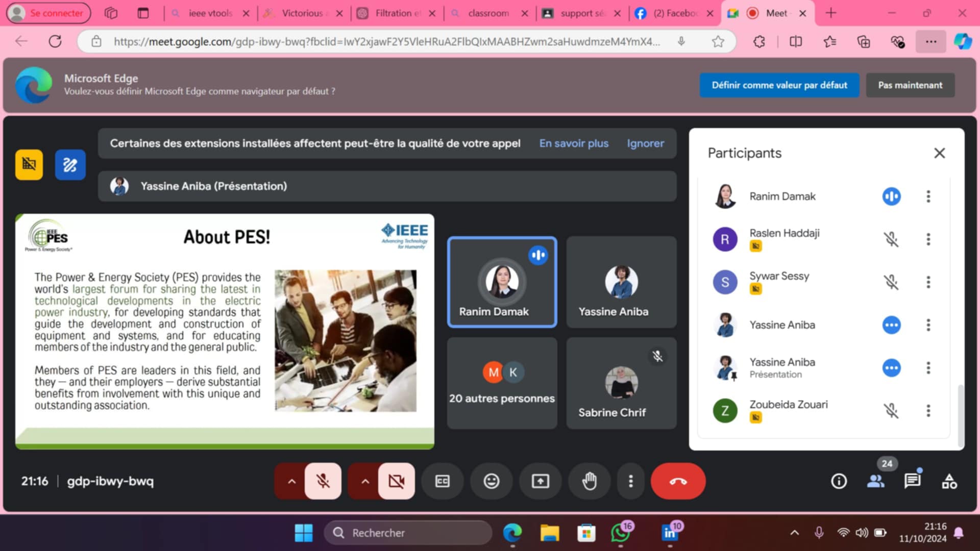Click 'Ignorer' to dismiss extension warning
The width and height of the screenshot is (980, 551).
pos(645,143)
